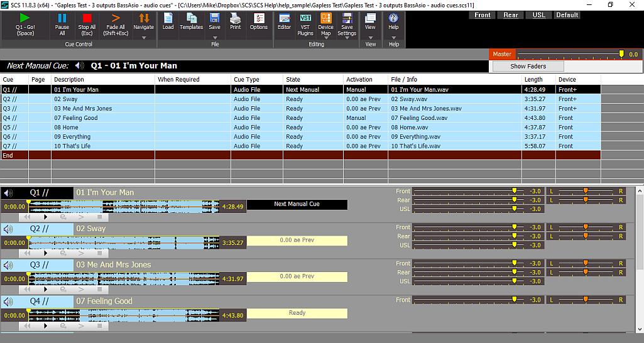Screen dimensions: 644x343
Task: Click the 09 Everything description cell
Action: coord(103,137)
